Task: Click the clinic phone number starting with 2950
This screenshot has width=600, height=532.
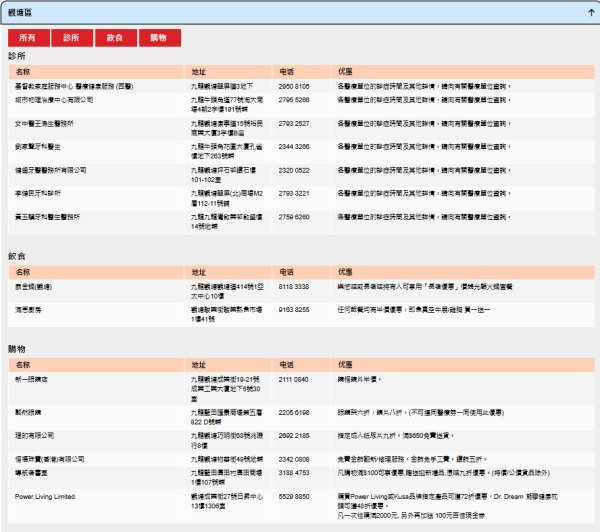Action: [x=294, y=86]
